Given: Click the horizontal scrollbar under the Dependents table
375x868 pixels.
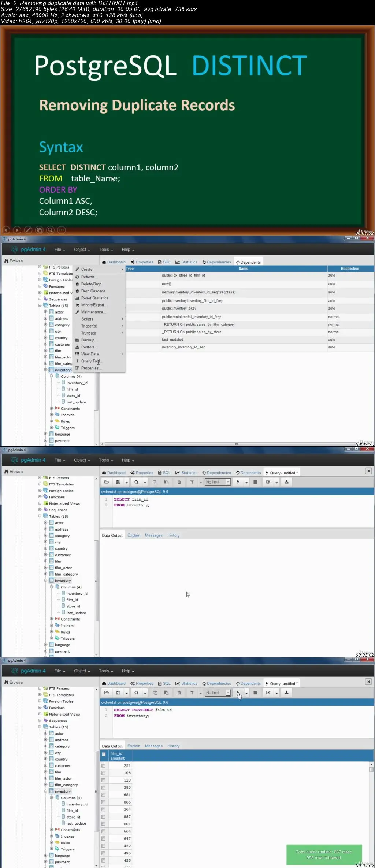Looking at the screenshot, I should click(x=237, y=444).
